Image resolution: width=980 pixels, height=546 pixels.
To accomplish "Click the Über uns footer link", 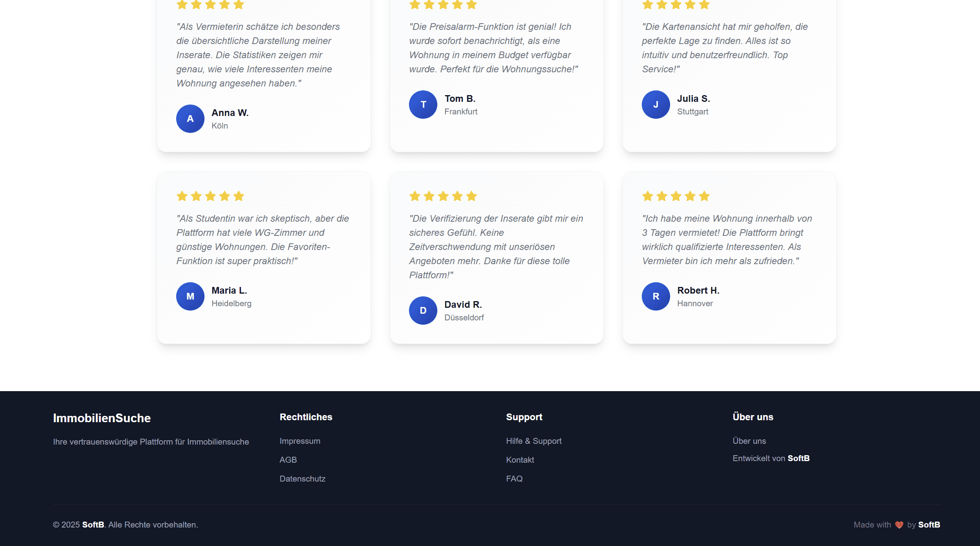I will tap(749, 441).
